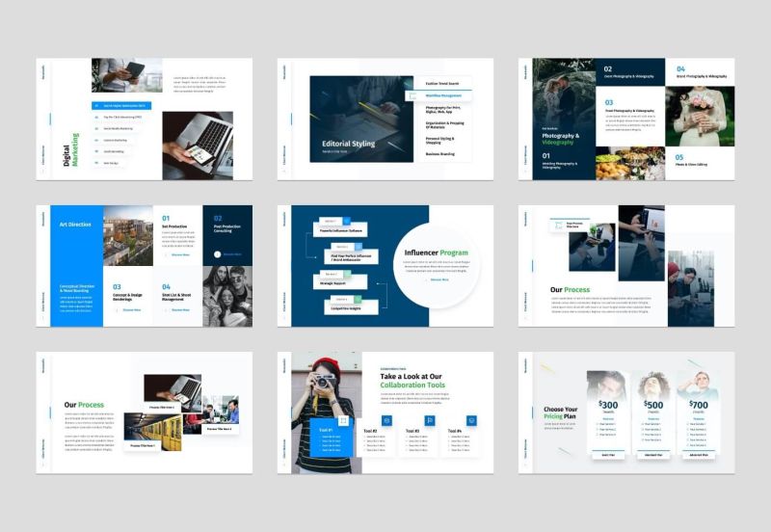Click the woman with camera photo

(x=327, y=412)
